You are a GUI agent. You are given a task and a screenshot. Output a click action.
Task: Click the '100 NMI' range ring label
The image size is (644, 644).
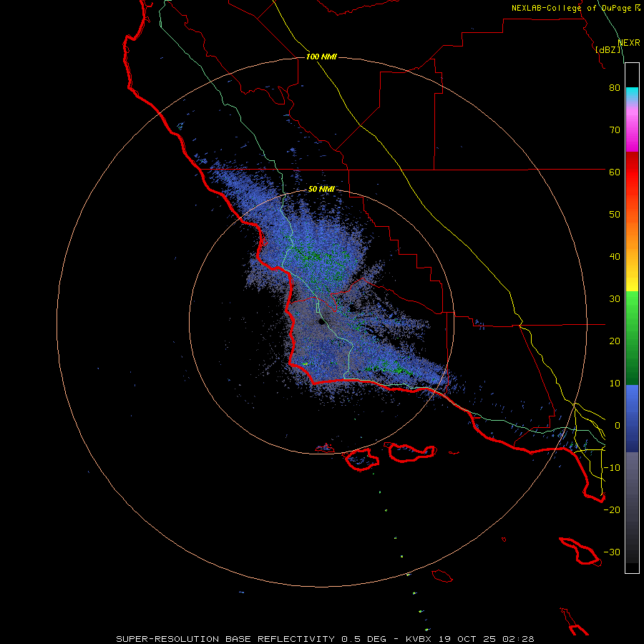tap(321, 57)
